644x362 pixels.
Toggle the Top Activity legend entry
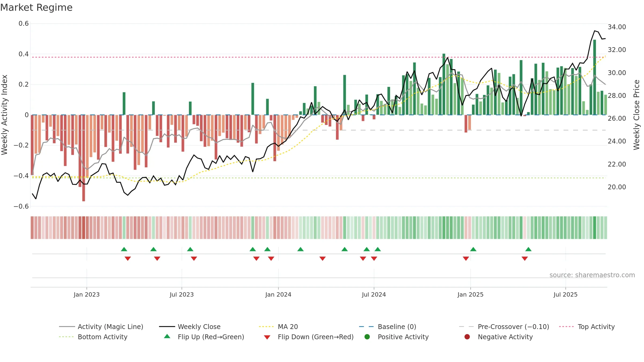587,327
